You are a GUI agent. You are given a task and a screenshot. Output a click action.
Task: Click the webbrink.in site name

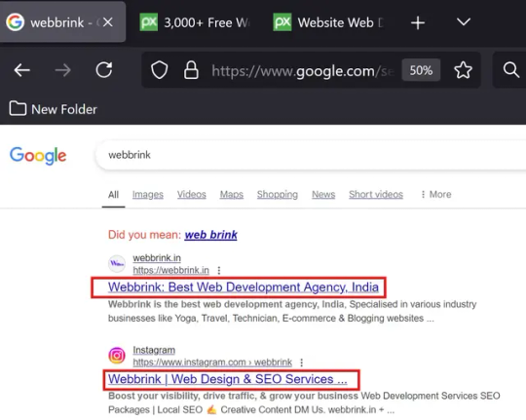pos(157,258)
